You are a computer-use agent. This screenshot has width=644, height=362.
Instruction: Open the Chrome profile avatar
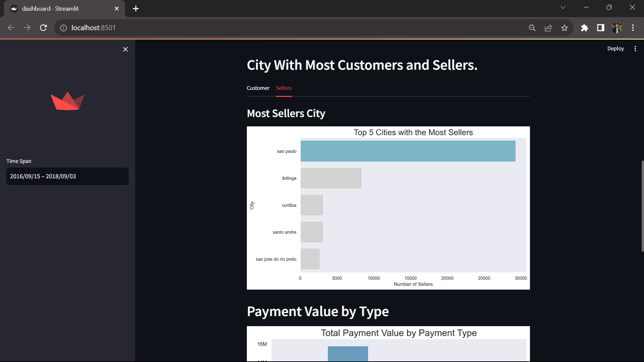pyautogui.click(x=617, y=28)
